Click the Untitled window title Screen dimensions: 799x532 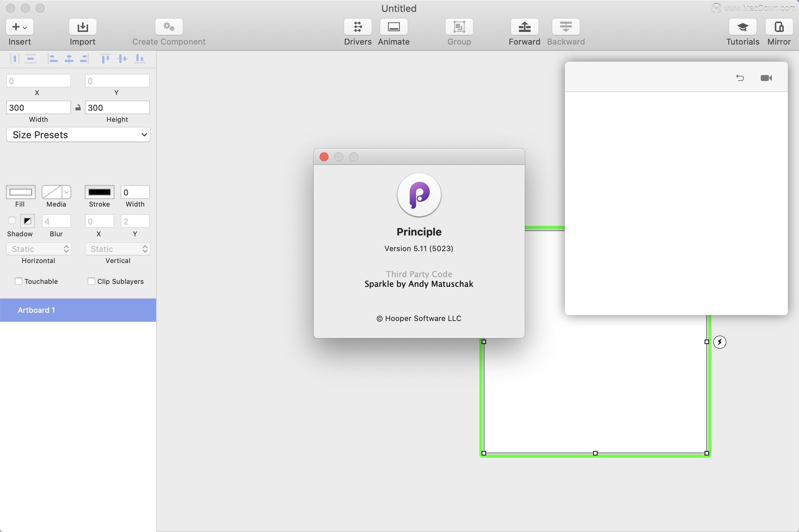(399, 8)
